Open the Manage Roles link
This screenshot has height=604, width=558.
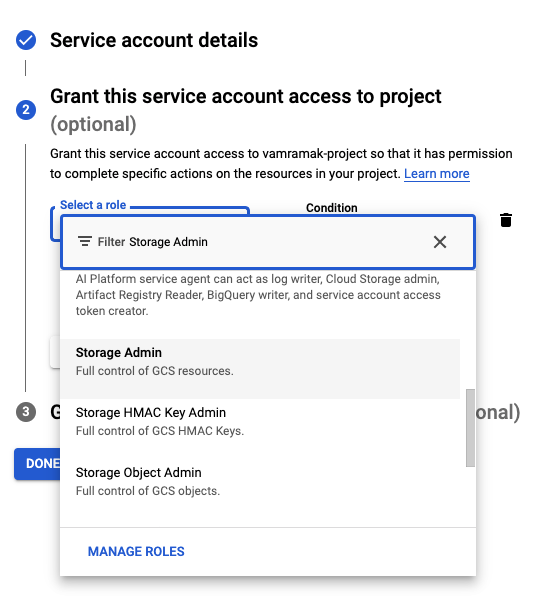[x=136, y=551]
